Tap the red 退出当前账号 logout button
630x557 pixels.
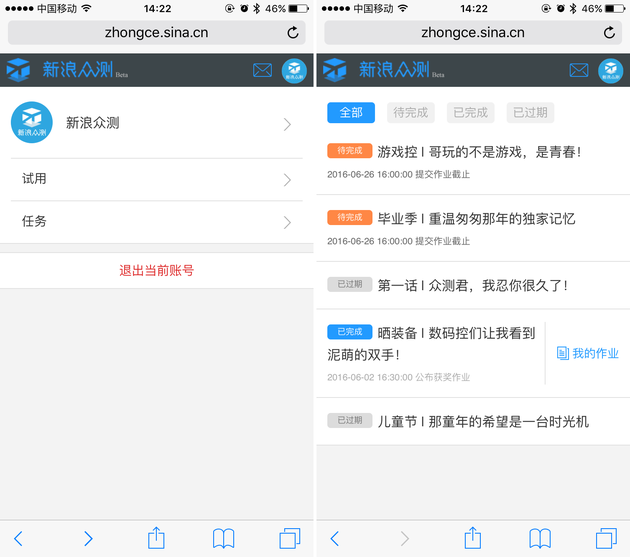(x=157, y=270)
